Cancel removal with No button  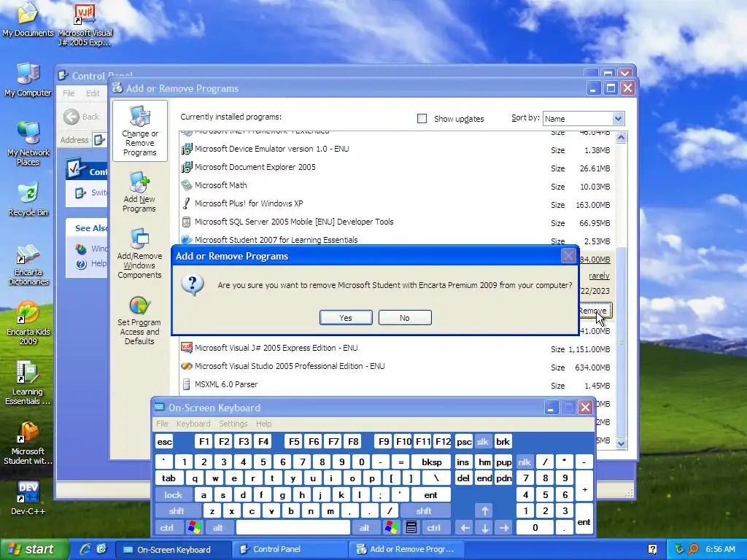(x=405, y=318)
